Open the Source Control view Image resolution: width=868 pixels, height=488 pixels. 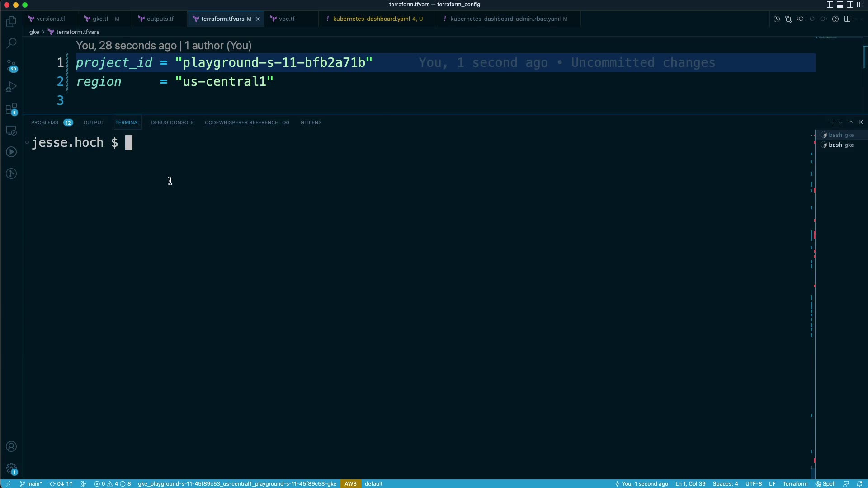[11, 66]
